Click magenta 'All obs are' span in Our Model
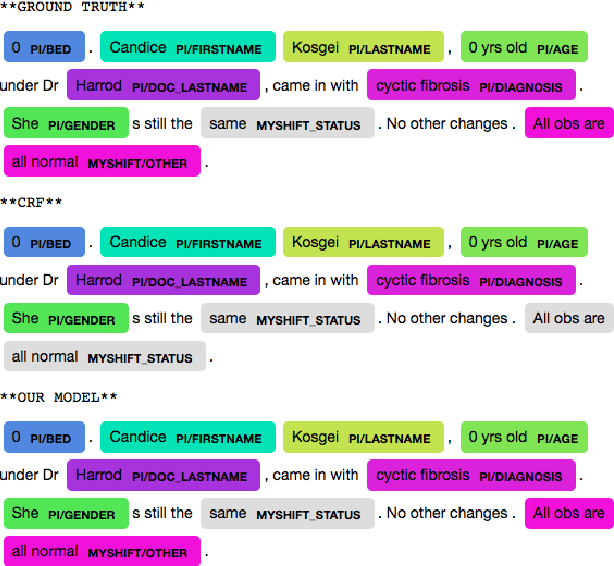The width and height of the screenshot is (614, 566). 568,513
